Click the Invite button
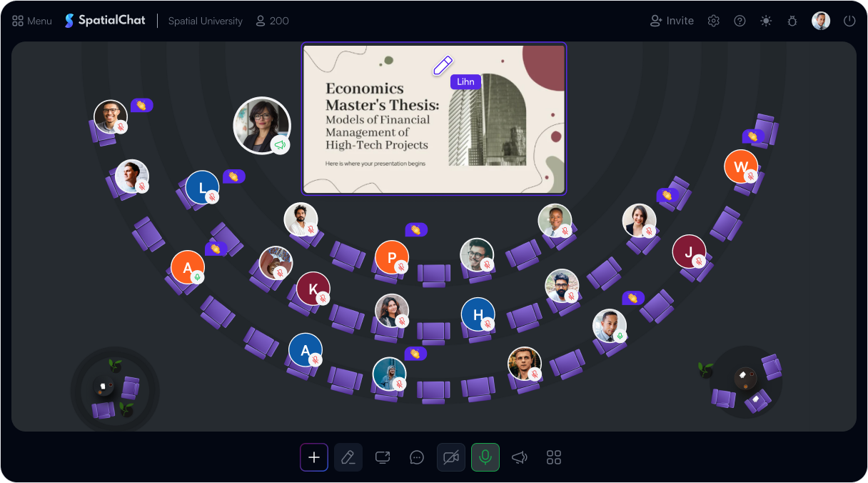 pyautogui.click(x=672, y=21)
